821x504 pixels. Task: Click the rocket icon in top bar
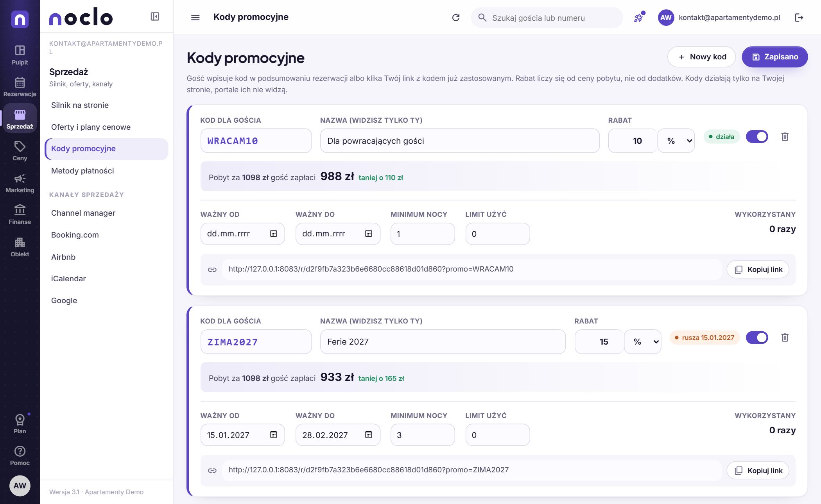tap(639, 18)
